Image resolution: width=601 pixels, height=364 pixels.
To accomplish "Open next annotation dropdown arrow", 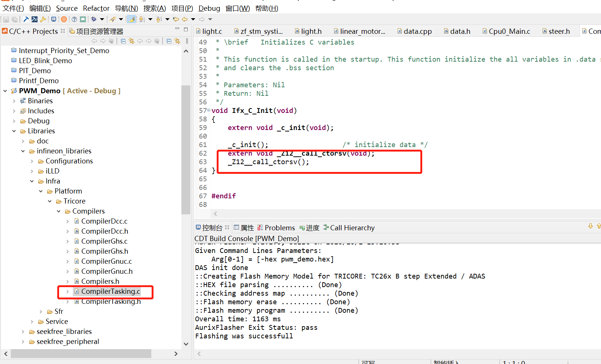I will tap(150, 19).
